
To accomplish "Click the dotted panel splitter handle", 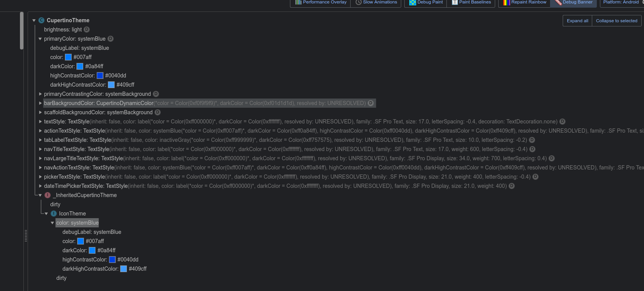I will (x=26, y=236).
